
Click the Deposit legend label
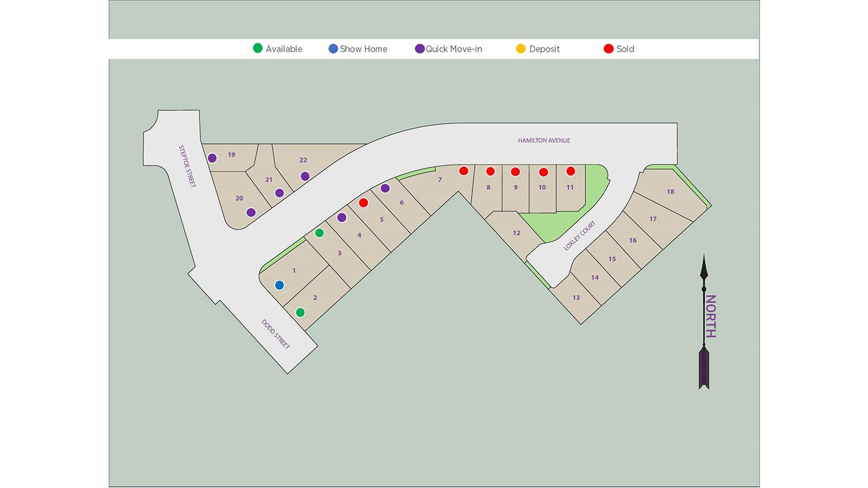click(x=544, y=49)
